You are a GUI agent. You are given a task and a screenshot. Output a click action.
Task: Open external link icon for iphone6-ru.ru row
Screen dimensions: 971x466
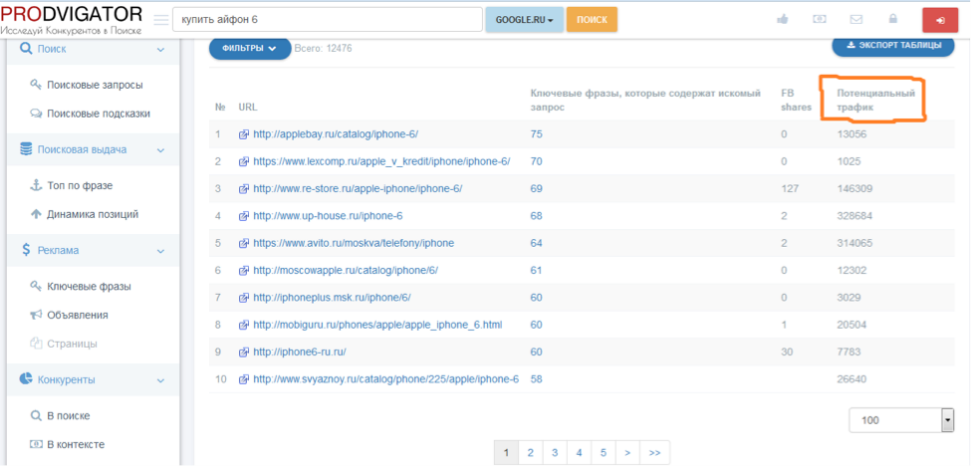coord(243,352)
